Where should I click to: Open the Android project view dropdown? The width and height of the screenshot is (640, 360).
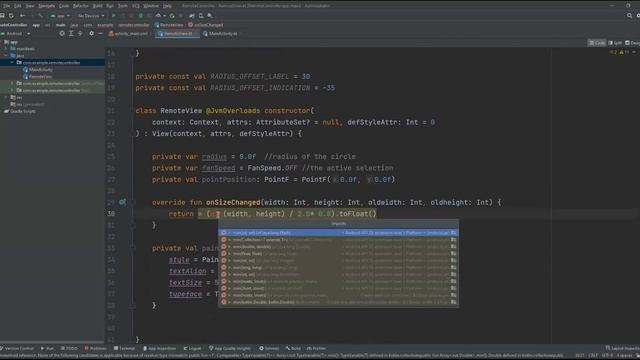(x=16, y=33)
